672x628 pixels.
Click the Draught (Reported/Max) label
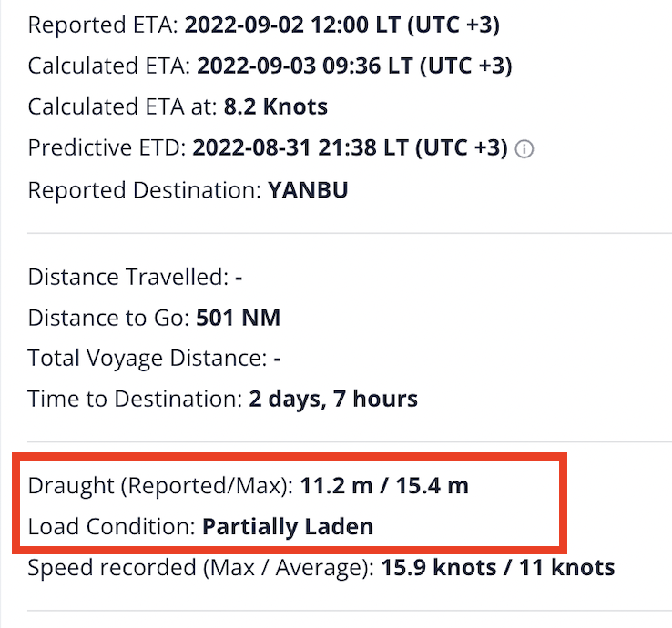[160, 486]
